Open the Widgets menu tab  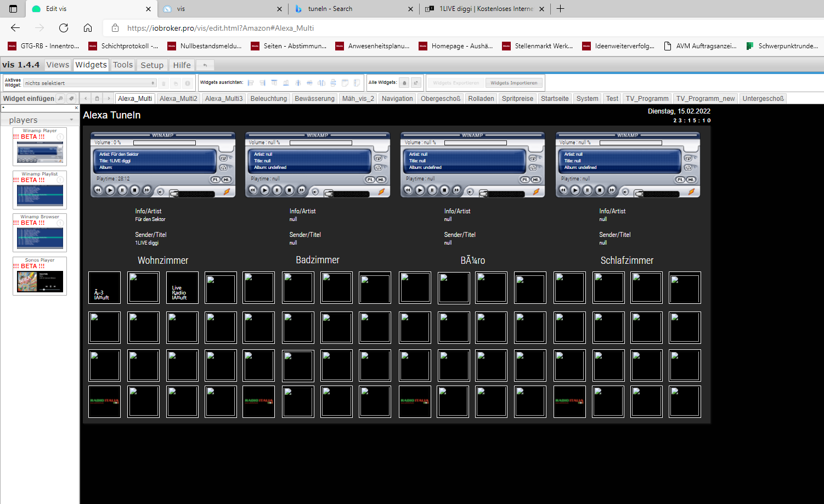coord(91,65)
